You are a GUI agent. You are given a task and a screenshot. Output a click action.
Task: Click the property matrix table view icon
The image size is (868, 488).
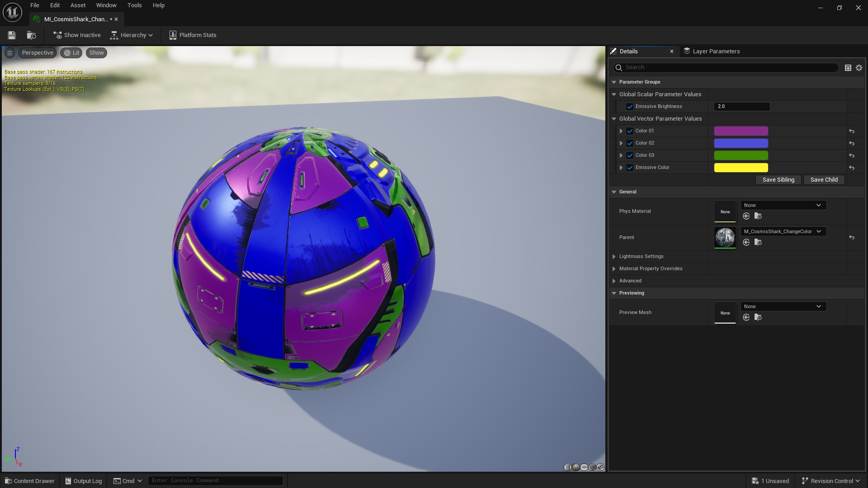(x=848, y=67)
